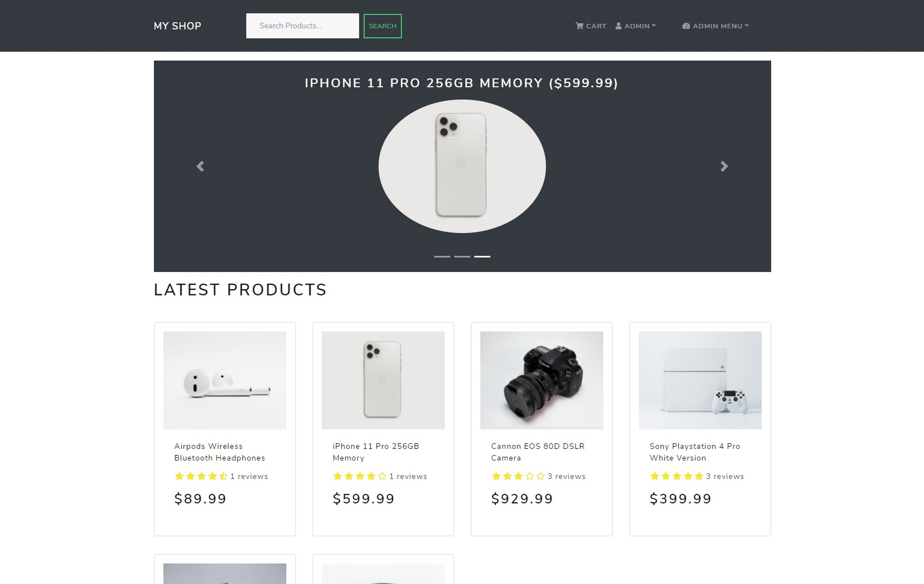Click the green SEARCH button
Image resolution: width=924 pixels, height=584 pixels.
point(383,26)
